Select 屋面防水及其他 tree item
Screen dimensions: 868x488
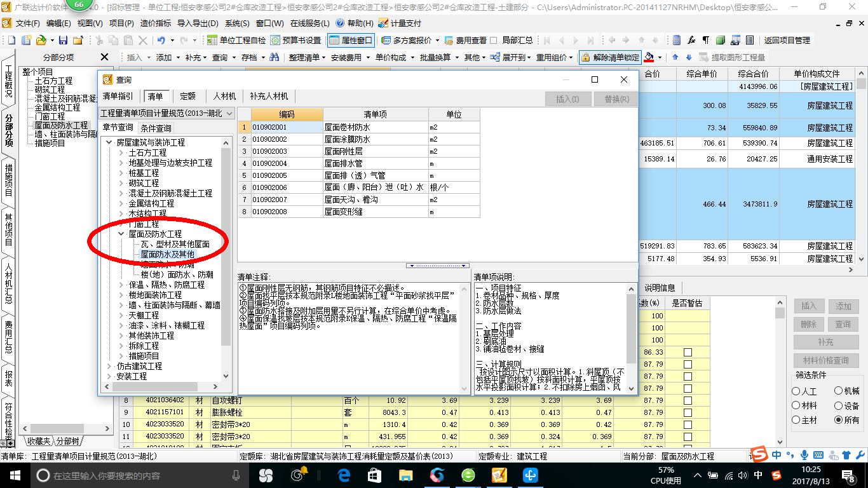pos(168,254)
